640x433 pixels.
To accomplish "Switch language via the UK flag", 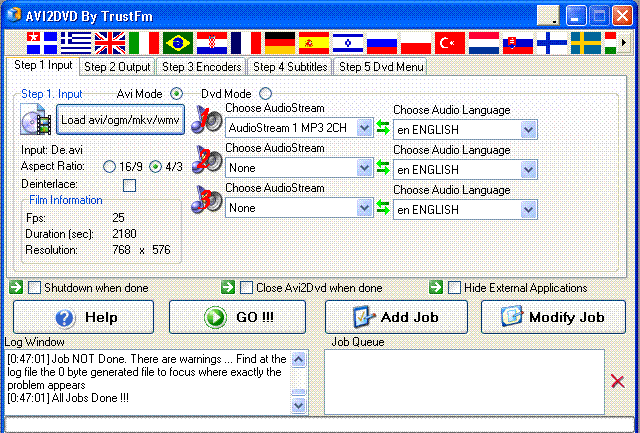I will pyautogui.click(x=110, y=43).
